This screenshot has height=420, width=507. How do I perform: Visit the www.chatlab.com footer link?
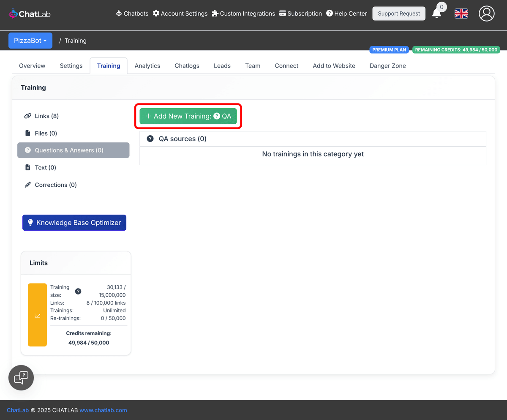[x=103, y=410]
